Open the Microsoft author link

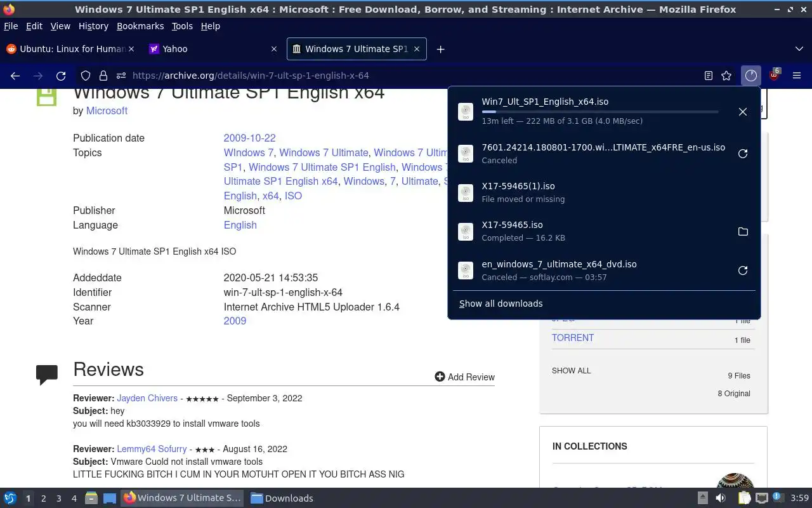[x=107, y=110]
